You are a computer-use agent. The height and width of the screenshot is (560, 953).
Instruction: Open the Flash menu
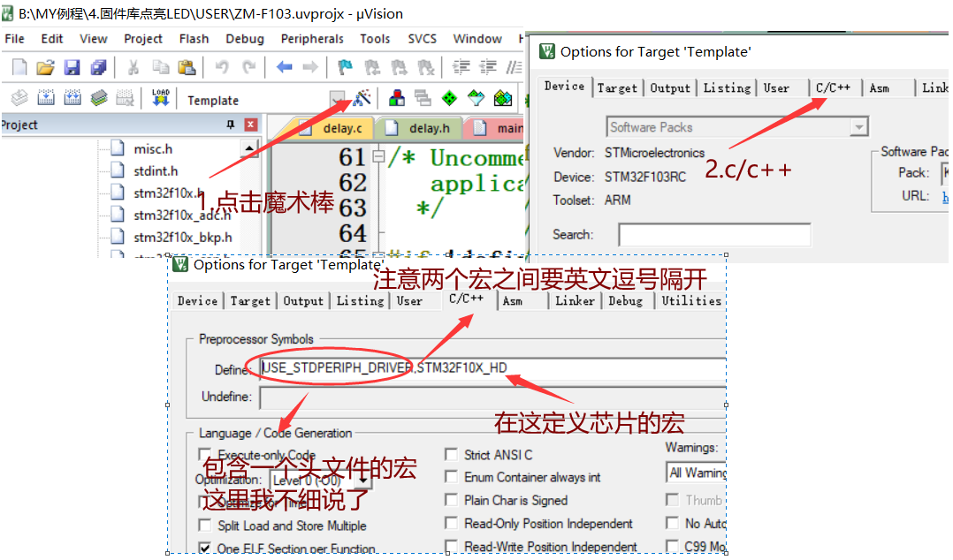pos(194,39)
